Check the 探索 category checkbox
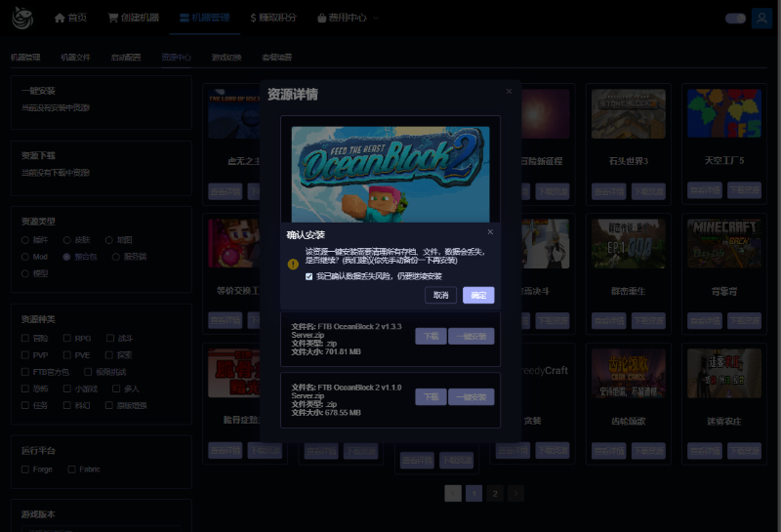 [108, 355]
